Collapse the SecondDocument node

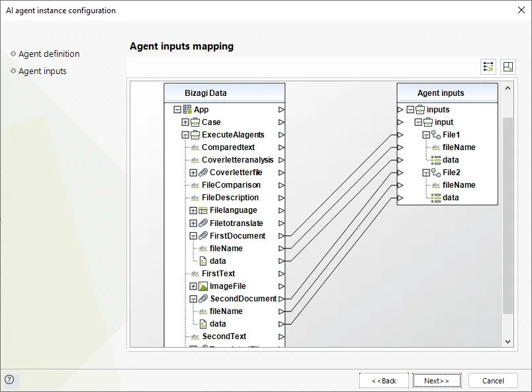click(x=193, y=299)
